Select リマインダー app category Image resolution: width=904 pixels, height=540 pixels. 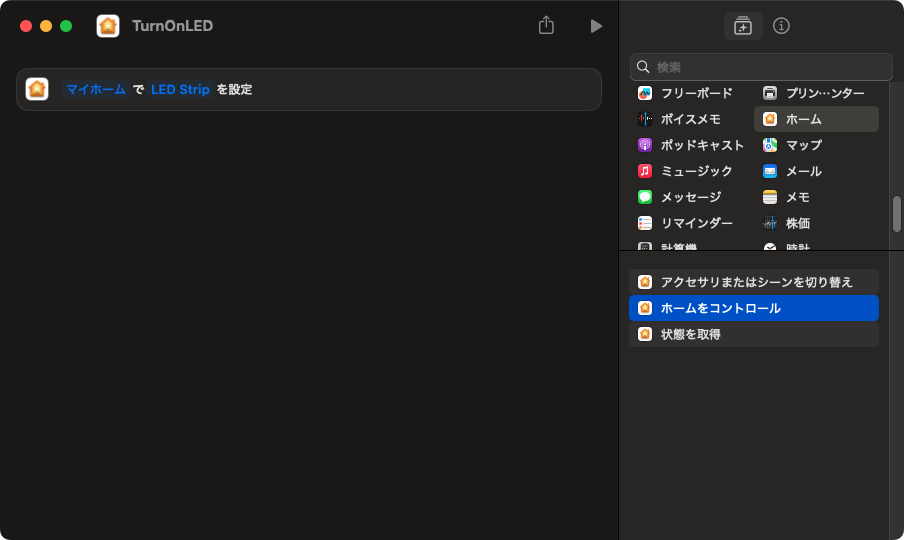pos(695,223)
